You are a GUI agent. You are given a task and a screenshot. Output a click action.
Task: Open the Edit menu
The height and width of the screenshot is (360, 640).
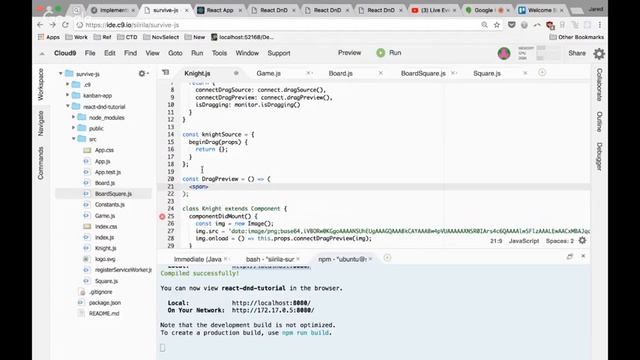(x=109, y=53)
